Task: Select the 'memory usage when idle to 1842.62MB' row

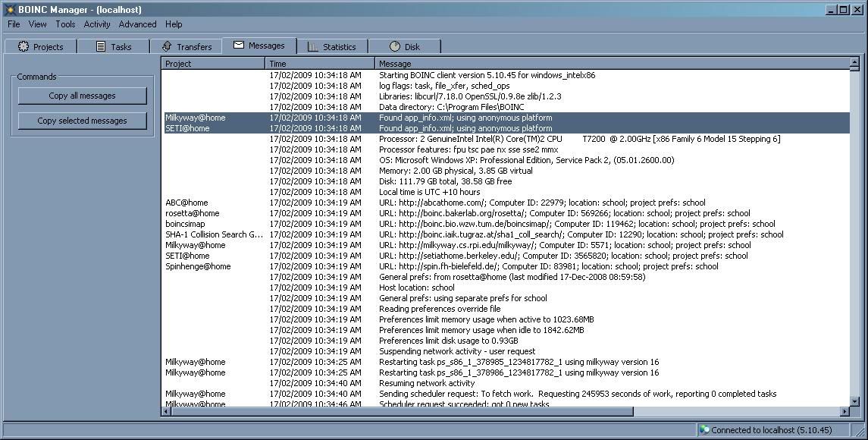Action: coord(506,330)
